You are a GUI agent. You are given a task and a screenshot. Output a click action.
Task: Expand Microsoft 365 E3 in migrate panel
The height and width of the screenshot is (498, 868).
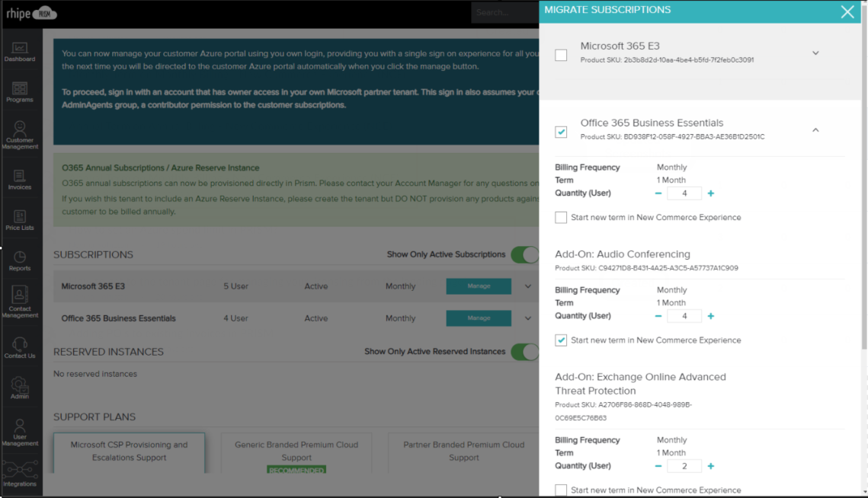click(815, 53)
